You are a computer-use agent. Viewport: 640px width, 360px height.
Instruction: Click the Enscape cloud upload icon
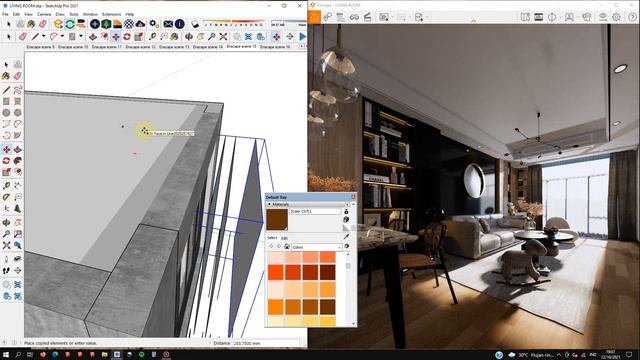pyautogui.click(x=140, y=24)
